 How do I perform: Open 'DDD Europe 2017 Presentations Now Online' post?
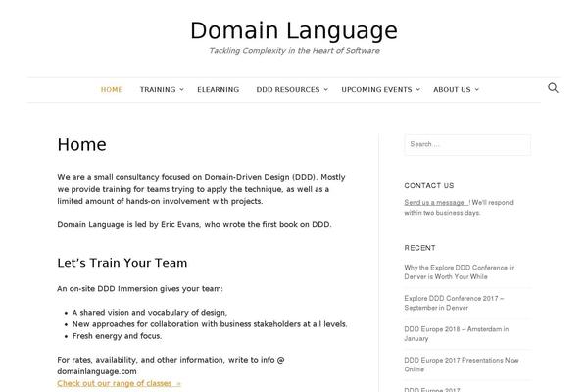tap(462, 365)
